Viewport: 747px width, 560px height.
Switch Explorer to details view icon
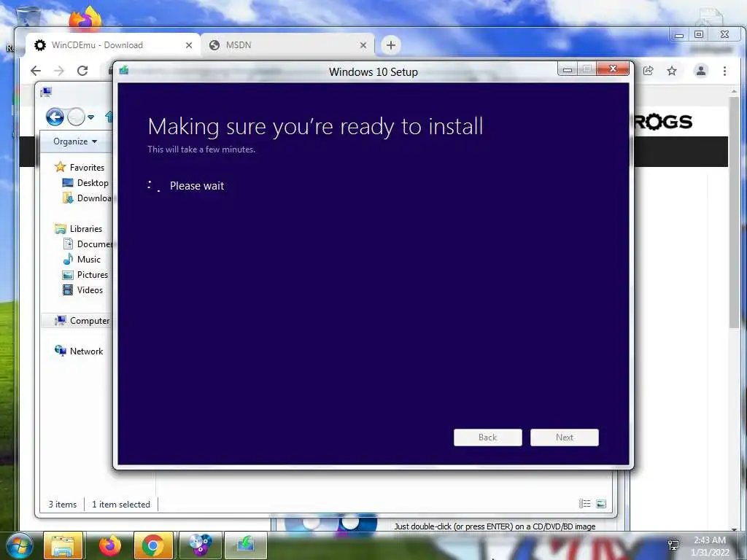point(584,503)
